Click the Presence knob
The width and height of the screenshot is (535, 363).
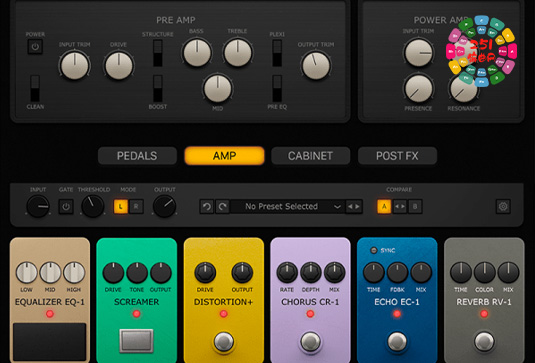(418, 88)
